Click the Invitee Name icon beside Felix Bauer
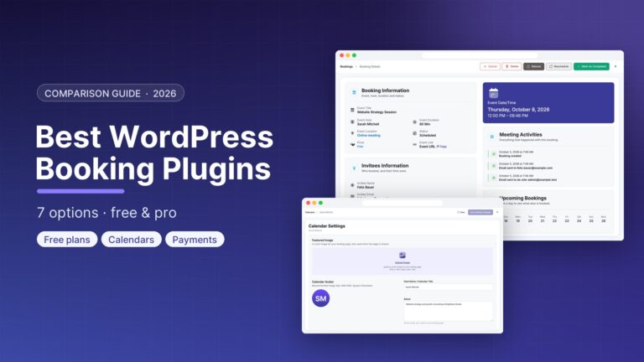 tap(352, 185)
